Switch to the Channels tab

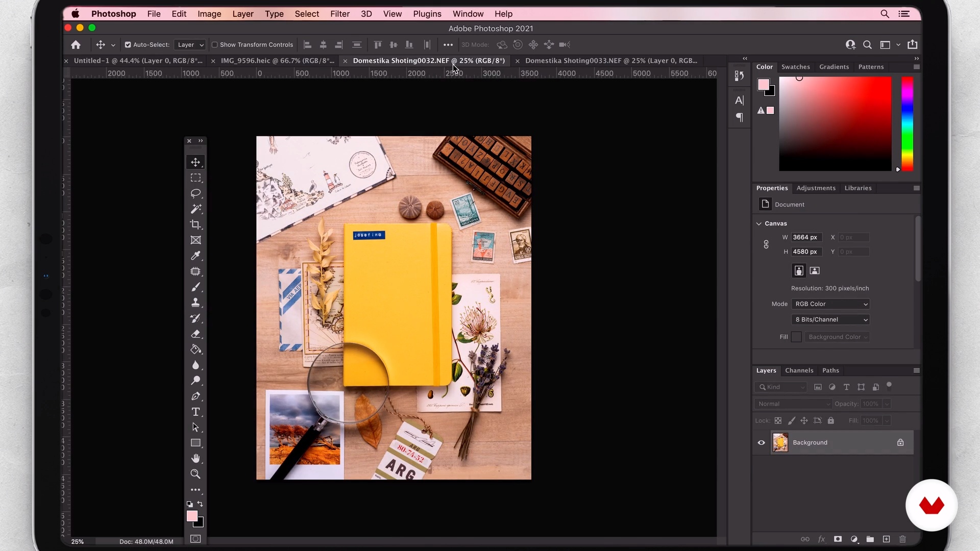click(799, 371)
